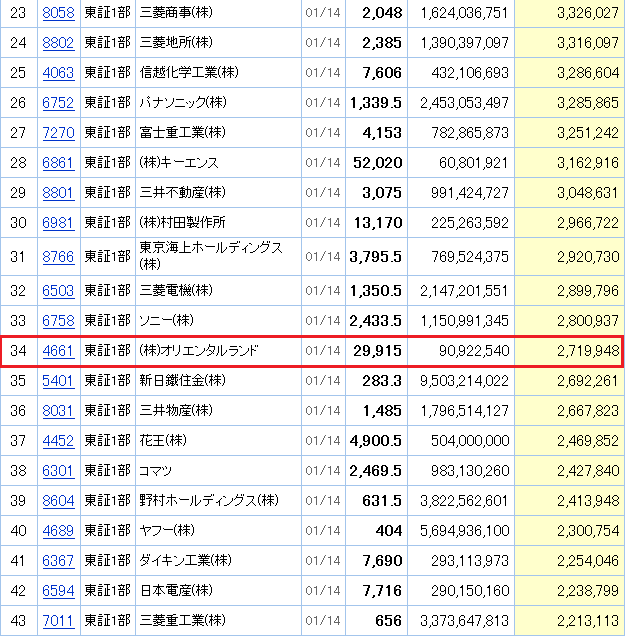The height and width of the screenshot is (636, 625).
Task: Click the price value 7,716
Action: click(382, 591)
